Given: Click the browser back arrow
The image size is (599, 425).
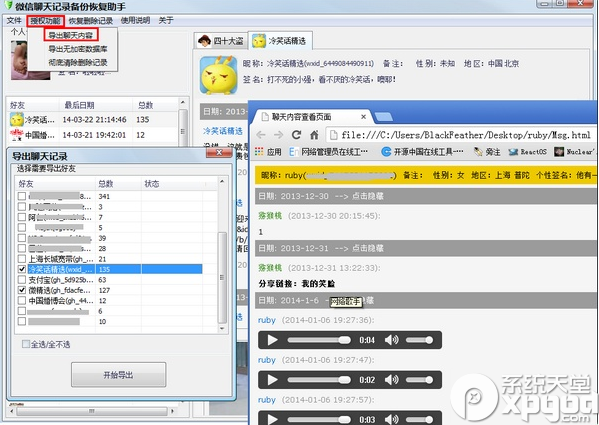Looking at the screenshot, I should 261,135.
